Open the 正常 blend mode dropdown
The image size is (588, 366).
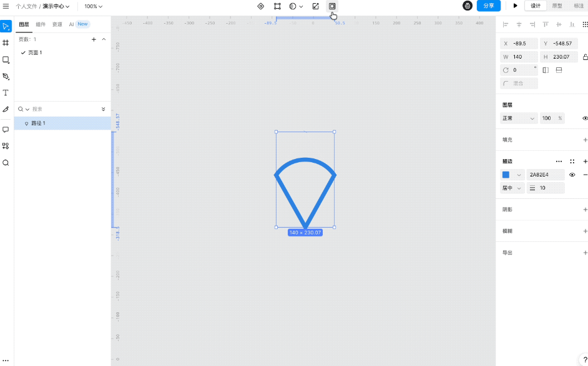[x=519, y=118]
